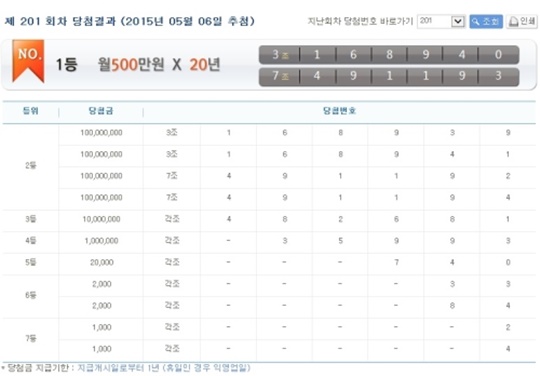Click the 7조 group box in second winning row
The height and width of the screenshot is (376, 540).
click(280, 76)
